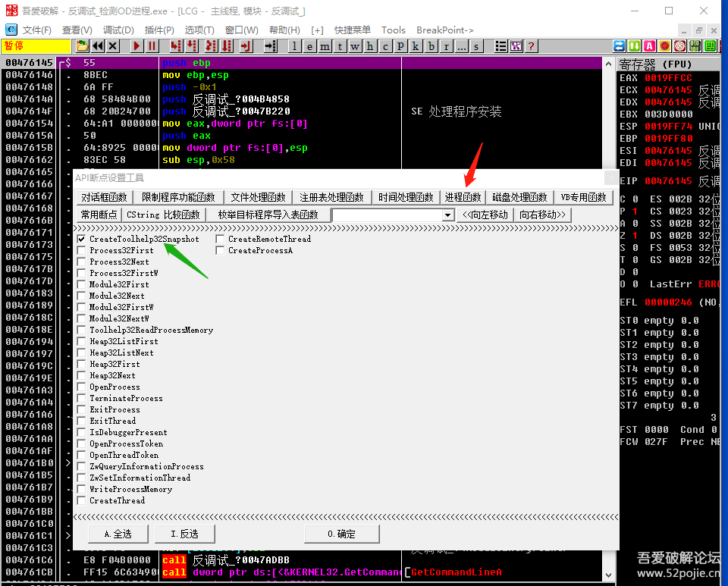
Task: Click the Restart program rewind icon
Action: coord(98,46)
